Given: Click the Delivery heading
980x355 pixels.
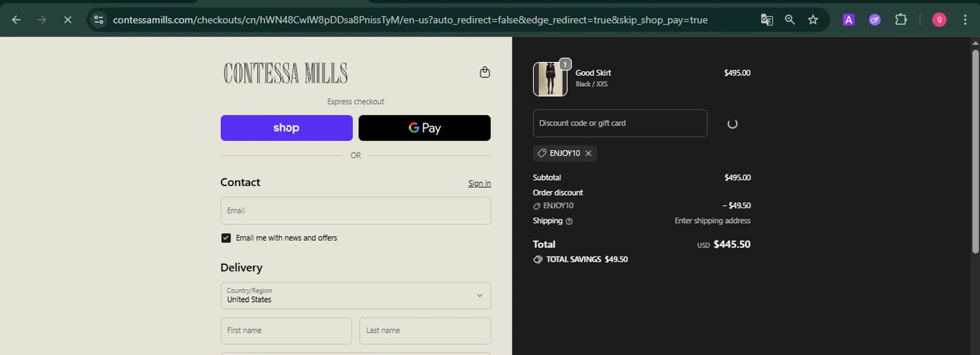Looking at the screenshot, I should 241,268.
